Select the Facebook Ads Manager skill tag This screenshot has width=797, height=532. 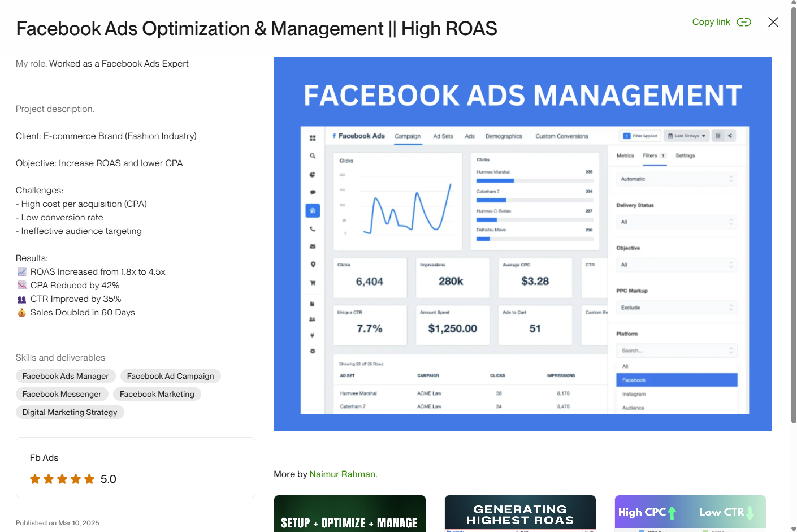(x=66, y=376)
